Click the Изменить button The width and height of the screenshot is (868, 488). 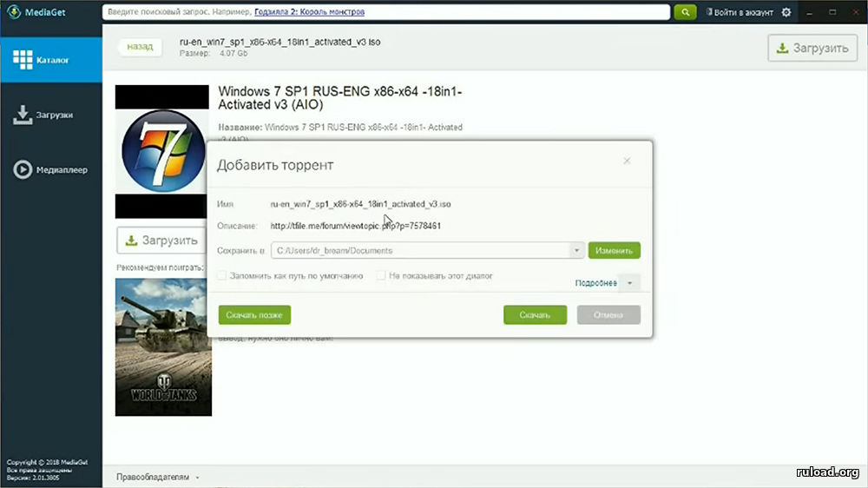614,250
